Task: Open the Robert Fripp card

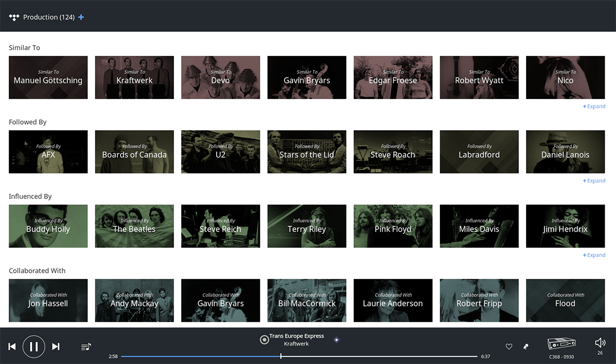Action: click(479, 300)
